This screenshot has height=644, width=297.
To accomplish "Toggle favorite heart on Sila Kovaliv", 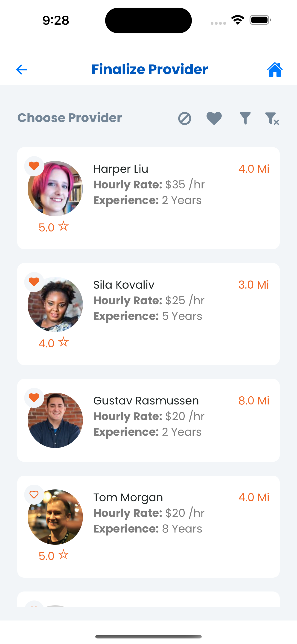I will (x=34, y=282).
